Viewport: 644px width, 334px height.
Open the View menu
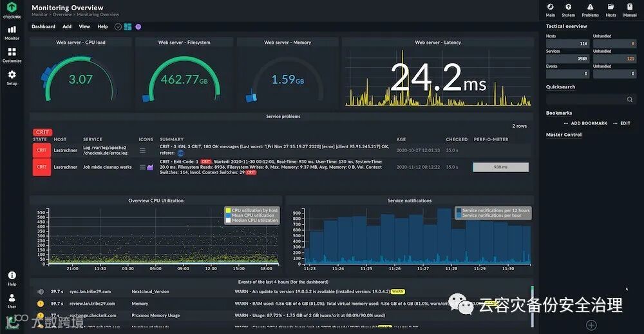(x=84, y=26)
